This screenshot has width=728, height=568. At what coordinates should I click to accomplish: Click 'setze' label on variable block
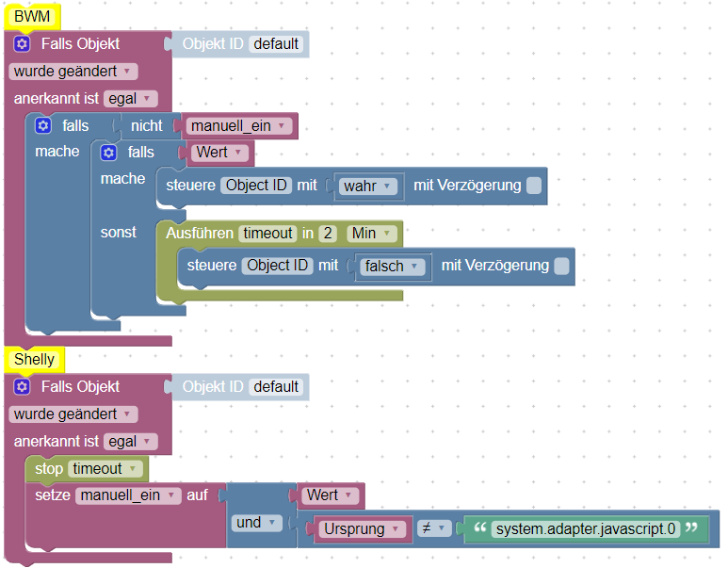[53, 495]
